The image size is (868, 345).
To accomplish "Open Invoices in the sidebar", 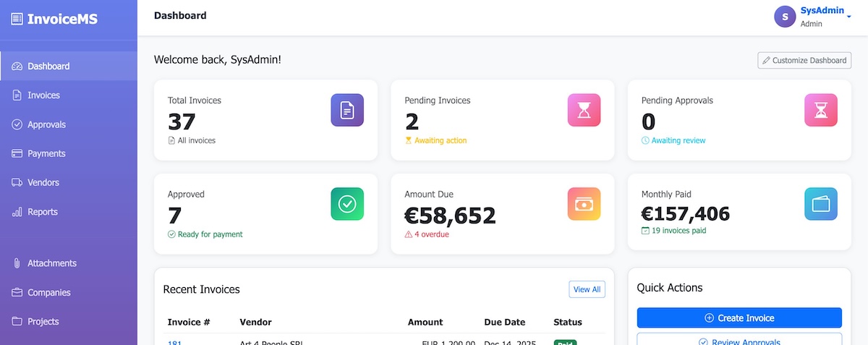I will click(43, 95).
